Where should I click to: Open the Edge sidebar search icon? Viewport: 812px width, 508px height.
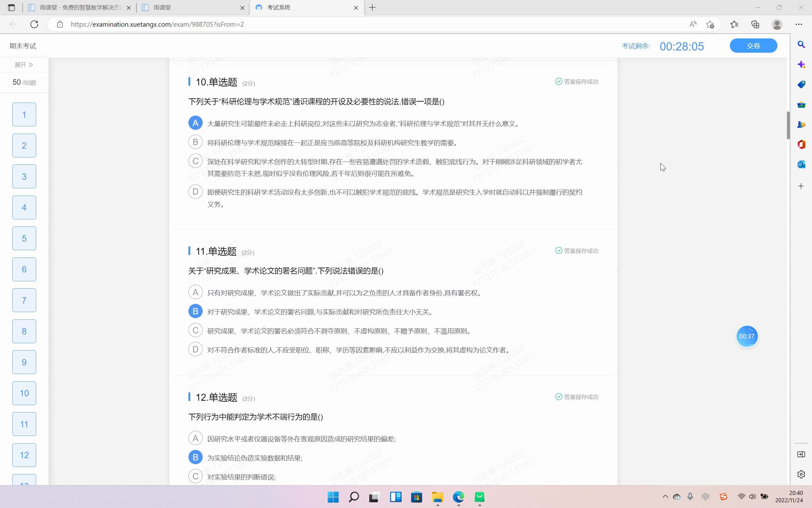801,45
